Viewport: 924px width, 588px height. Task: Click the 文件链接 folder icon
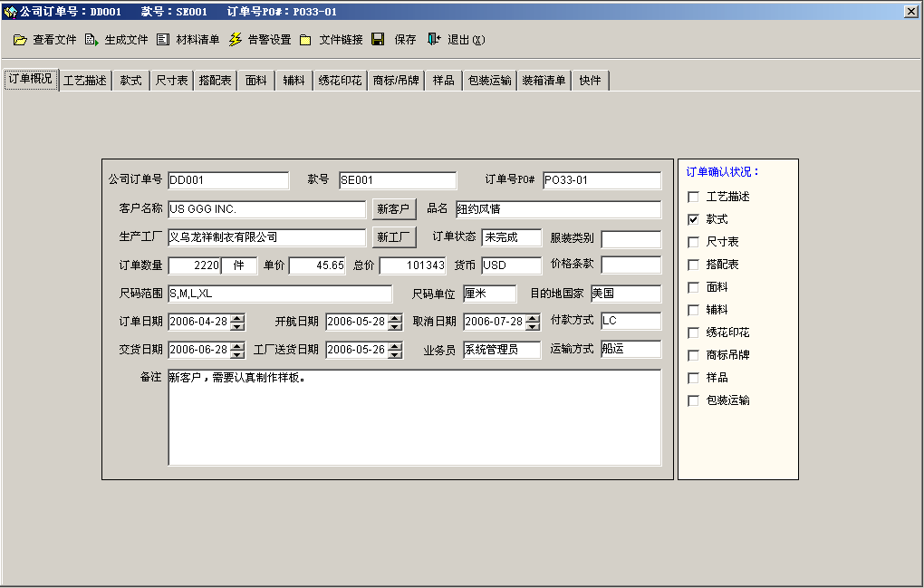coord(305,40)
